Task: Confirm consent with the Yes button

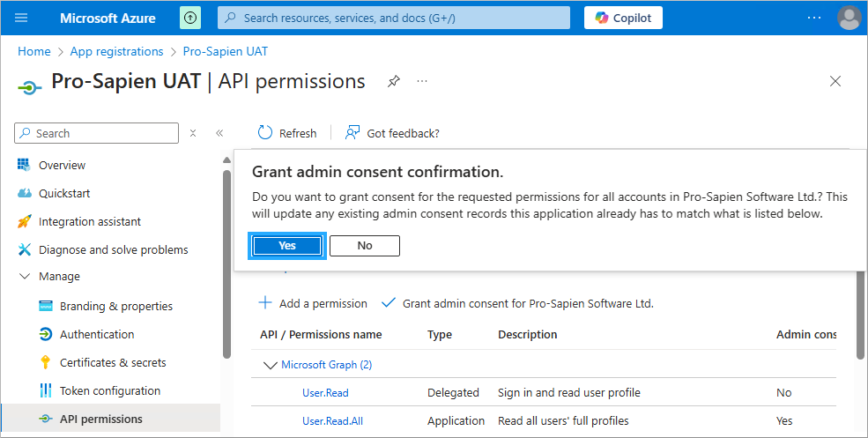Action: pos(286,246)
